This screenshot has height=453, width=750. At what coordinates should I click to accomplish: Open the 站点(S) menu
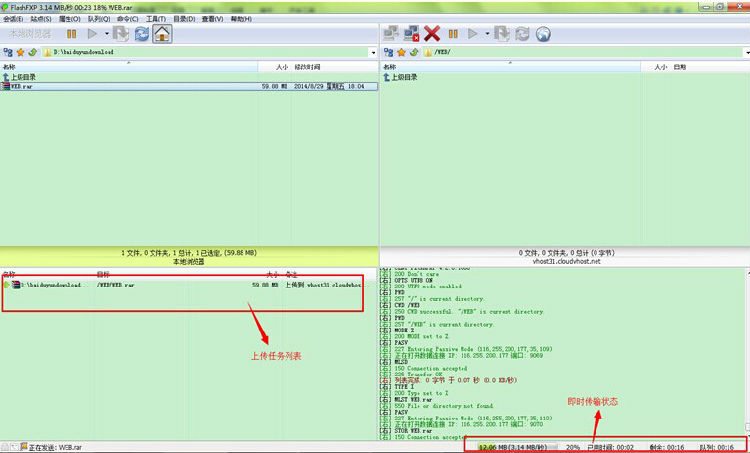[40, 19]
